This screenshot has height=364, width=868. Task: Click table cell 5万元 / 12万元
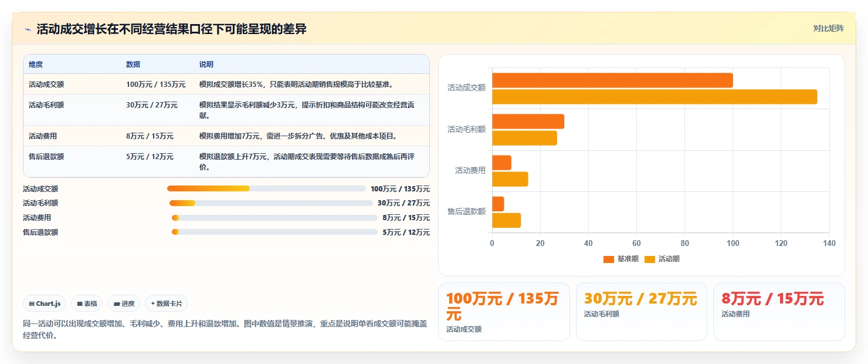(x=150, y=157)
